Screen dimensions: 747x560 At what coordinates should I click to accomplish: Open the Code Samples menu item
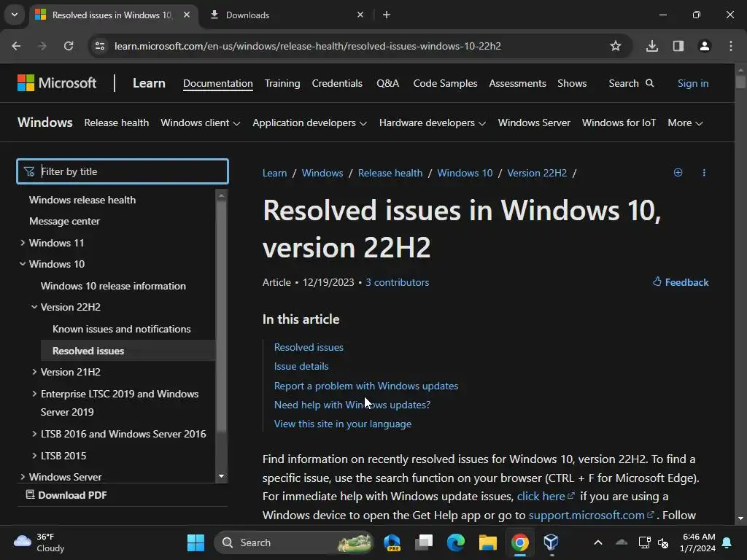tap(446, 83)
